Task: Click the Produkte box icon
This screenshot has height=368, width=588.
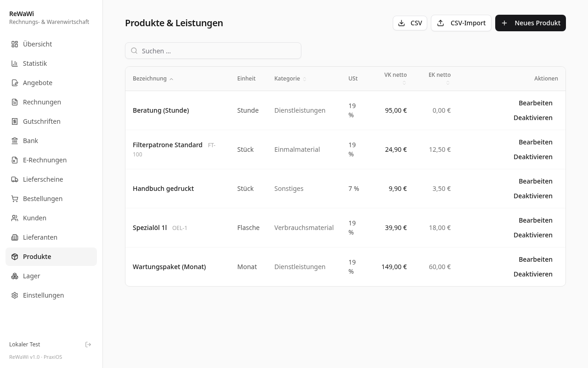Action: tap(15, 257)
